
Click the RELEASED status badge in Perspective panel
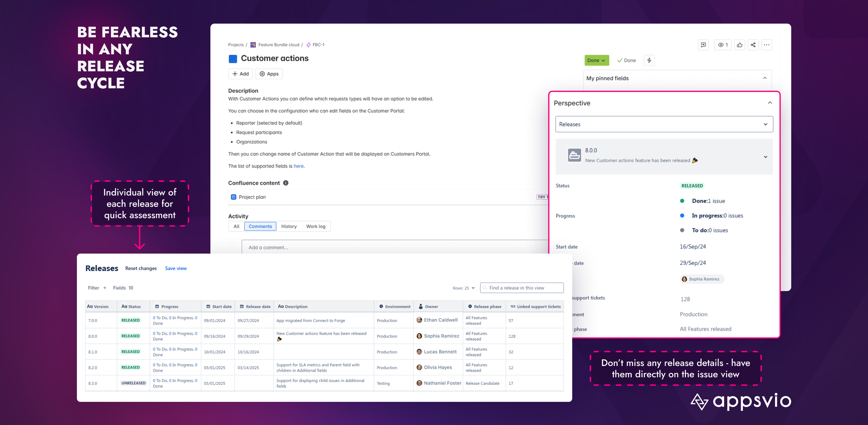[x=692, y=186]
